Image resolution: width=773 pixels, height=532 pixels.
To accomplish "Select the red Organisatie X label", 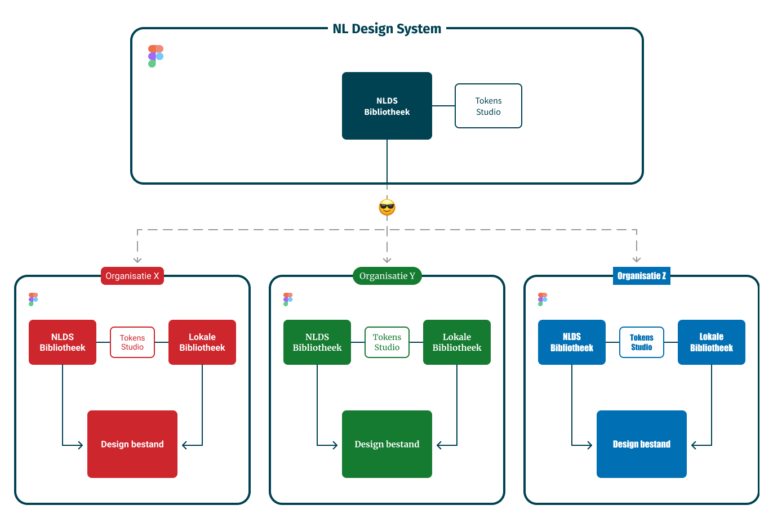I will click(x=132, y=276).
